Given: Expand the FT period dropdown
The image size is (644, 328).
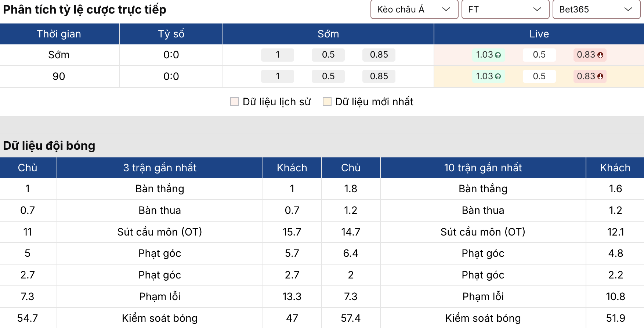Looking at the screenshot, I should 505,9.
